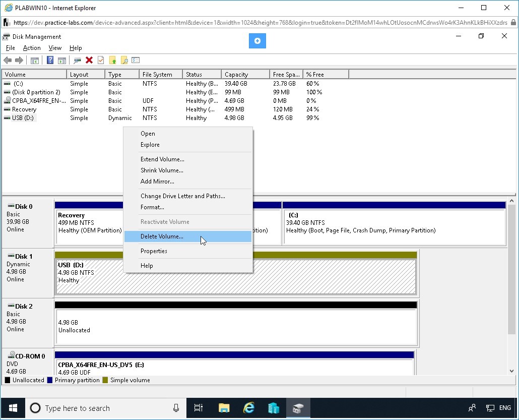Choose Open from the context menu
519x420 pixels.
tap(188, 134)
